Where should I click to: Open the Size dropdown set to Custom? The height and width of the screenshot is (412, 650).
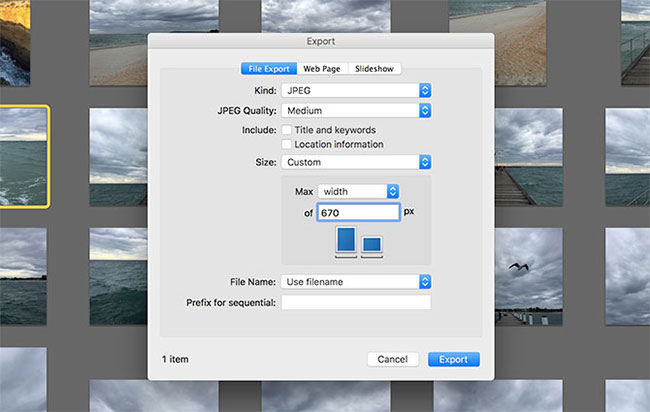[x=356, y=162]
